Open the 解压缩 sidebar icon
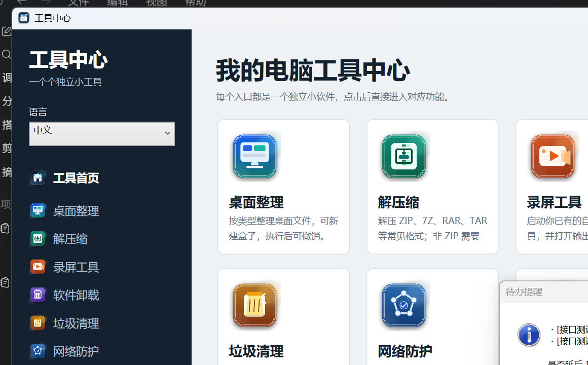Screen dimensions: 588x365 38,239
